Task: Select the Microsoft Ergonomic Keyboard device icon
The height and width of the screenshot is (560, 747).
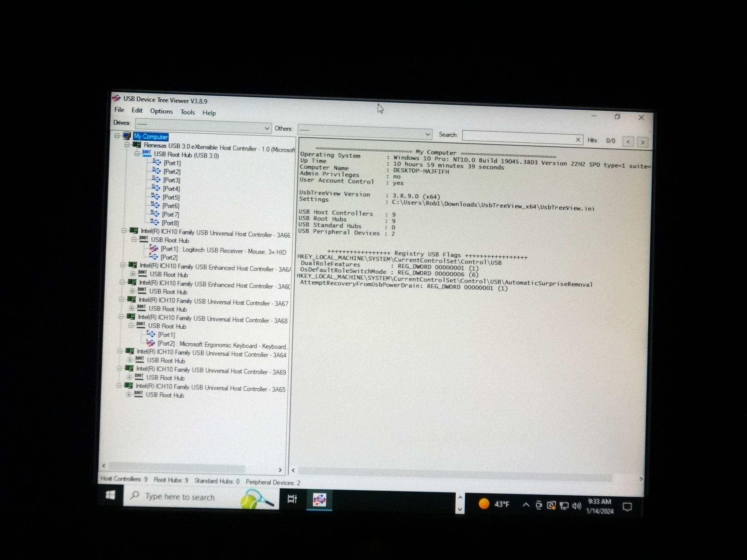Action: click(150, 343)
